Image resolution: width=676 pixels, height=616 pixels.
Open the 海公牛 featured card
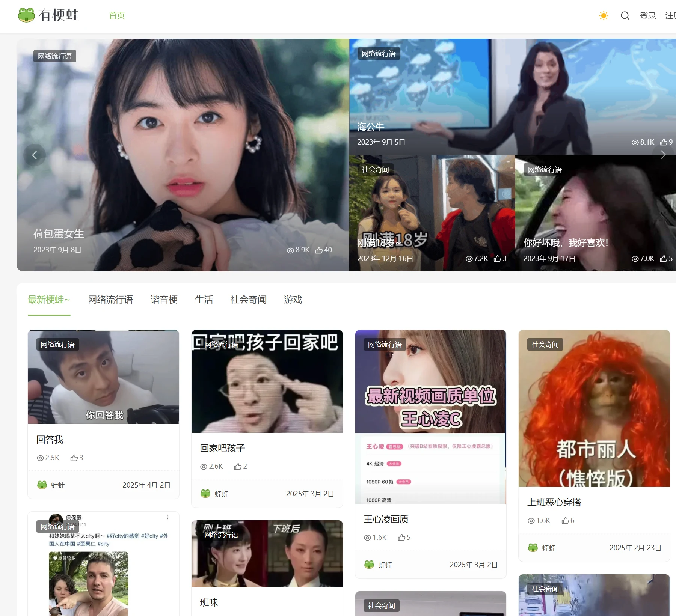[x=512, y=97]
